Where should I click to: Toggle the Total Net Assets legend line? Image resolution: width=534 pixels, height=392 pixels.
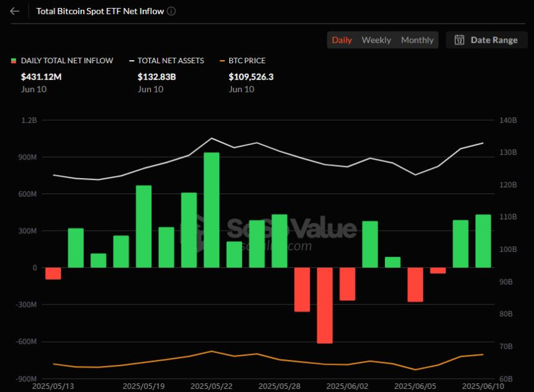click(x=132, y=61)
